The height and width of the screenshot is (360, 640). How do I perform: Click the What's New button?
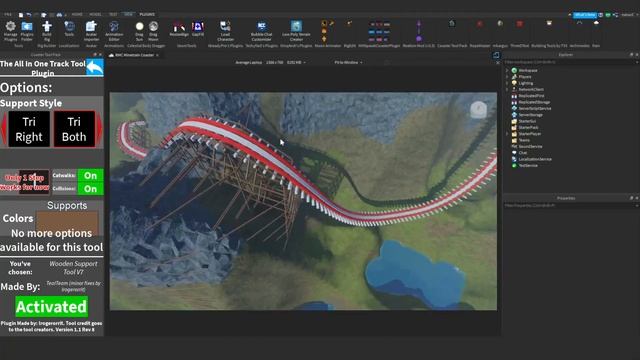click(x=584, y=15)
